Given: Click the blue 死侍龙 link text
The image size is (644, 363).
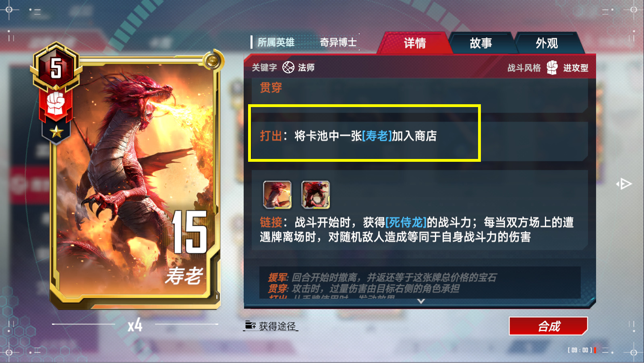Looking at the screenshot, I should coord(406,222).
